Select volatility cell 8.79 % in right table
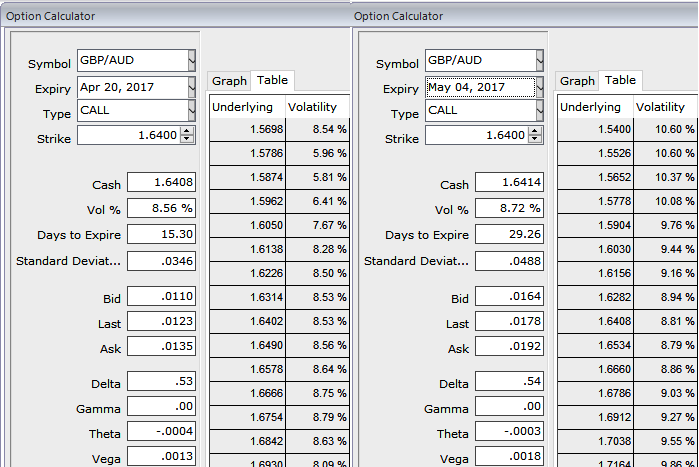This screenshot has width=699, height=467. (665, 346)
